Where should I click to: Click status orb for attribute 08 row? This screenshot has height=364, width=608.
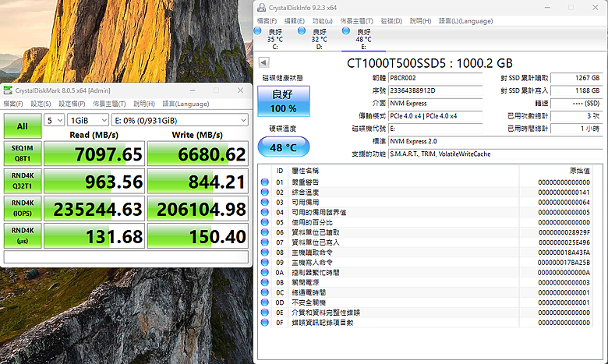[265, 253]
